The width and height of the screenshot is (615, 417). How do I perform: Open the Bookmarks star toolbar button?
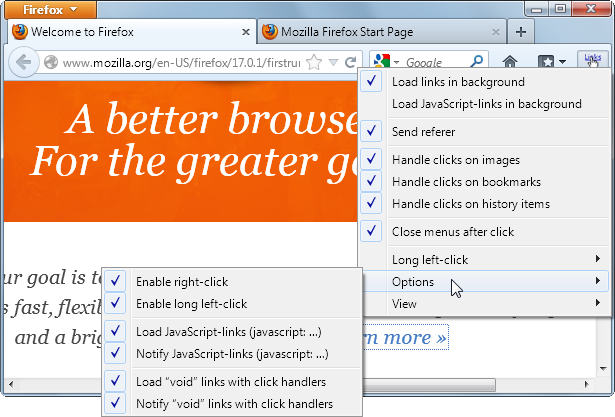(546, 62)
